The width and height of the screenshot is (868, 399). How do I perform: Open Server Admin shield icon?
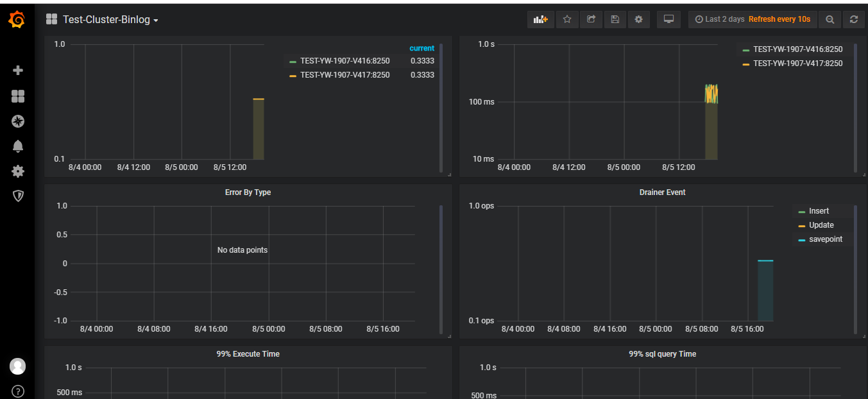click(18, 196)
